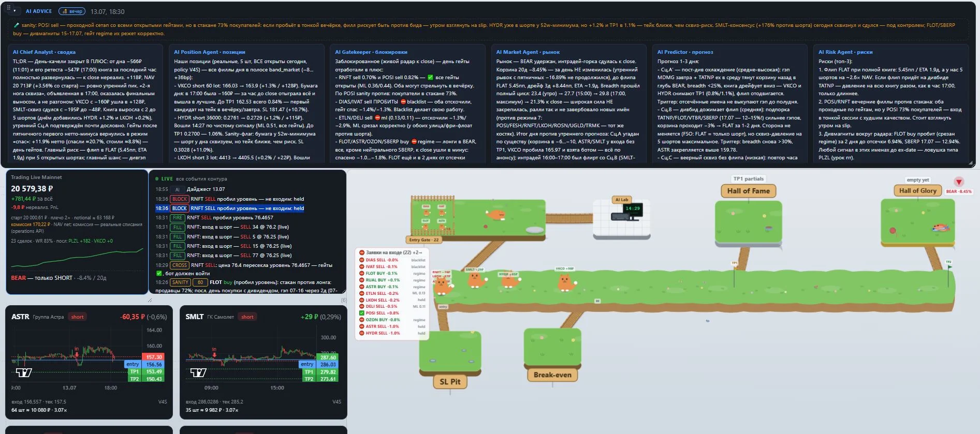Click the TradingView logo on the SMLT chart
Viewport: 980px width, 434px height.
tap(199, 372)
